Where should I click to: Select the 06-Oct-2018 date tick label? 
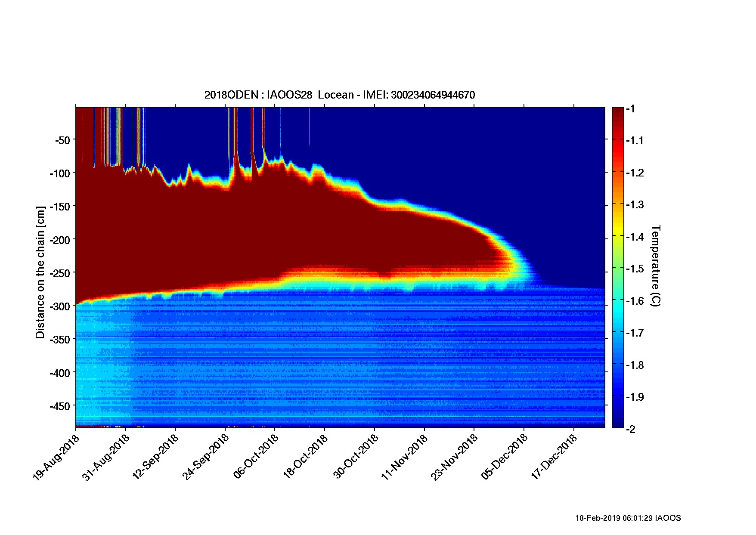[x=256, y=457]
